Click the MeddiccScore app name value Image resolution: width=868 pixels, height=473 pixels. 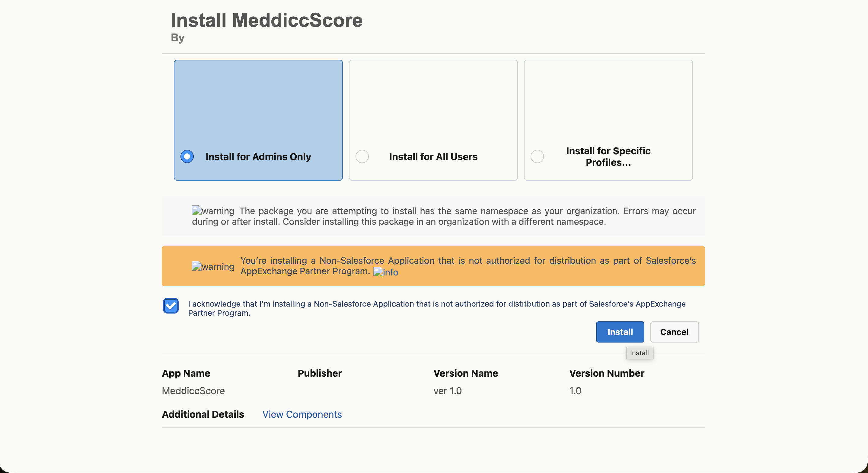(x=193, y=391)
